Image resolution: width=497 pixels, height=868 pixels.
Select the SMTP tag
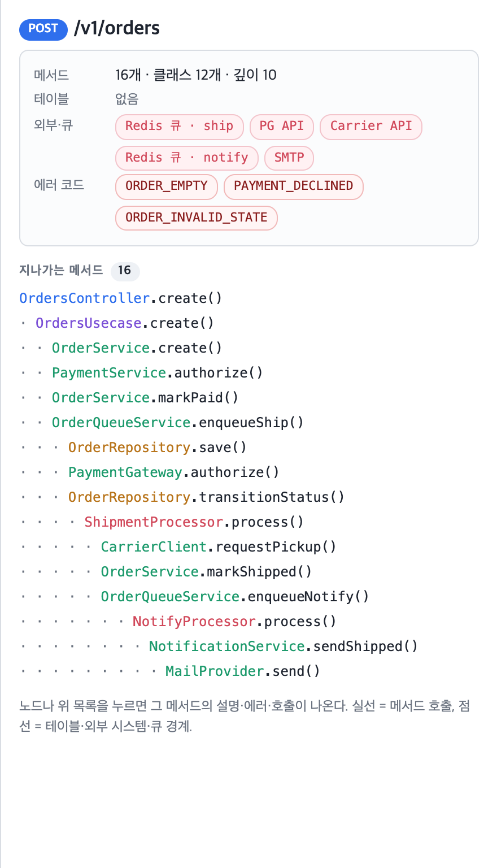pos(289,158)
